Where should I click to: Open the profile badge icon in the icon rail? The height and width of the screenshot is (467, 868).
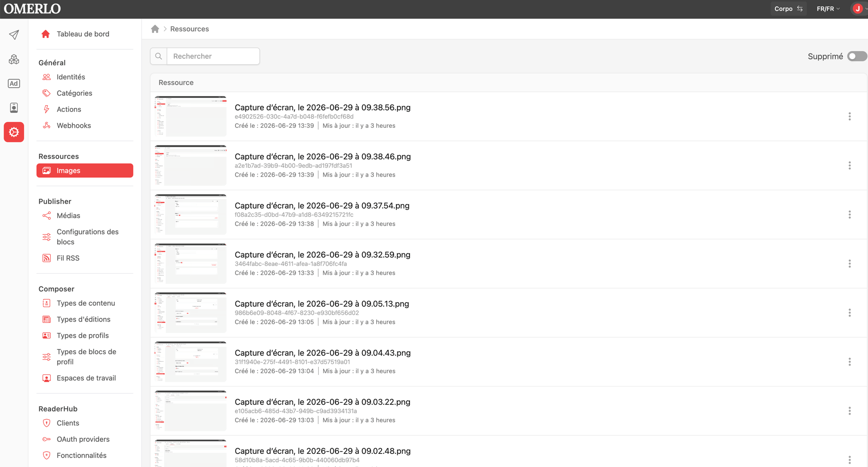14,107
